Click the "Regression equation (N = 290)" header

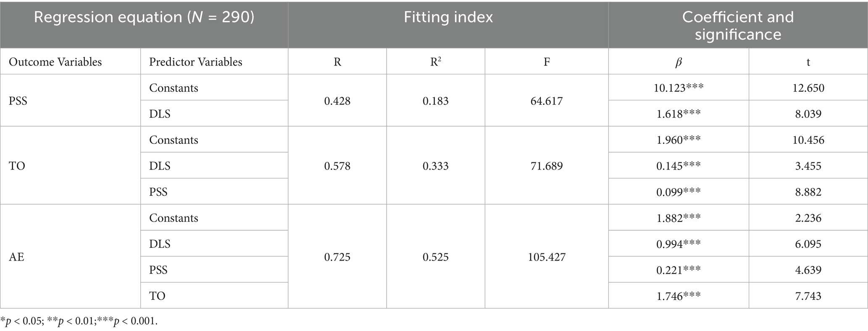click(144, 18)
